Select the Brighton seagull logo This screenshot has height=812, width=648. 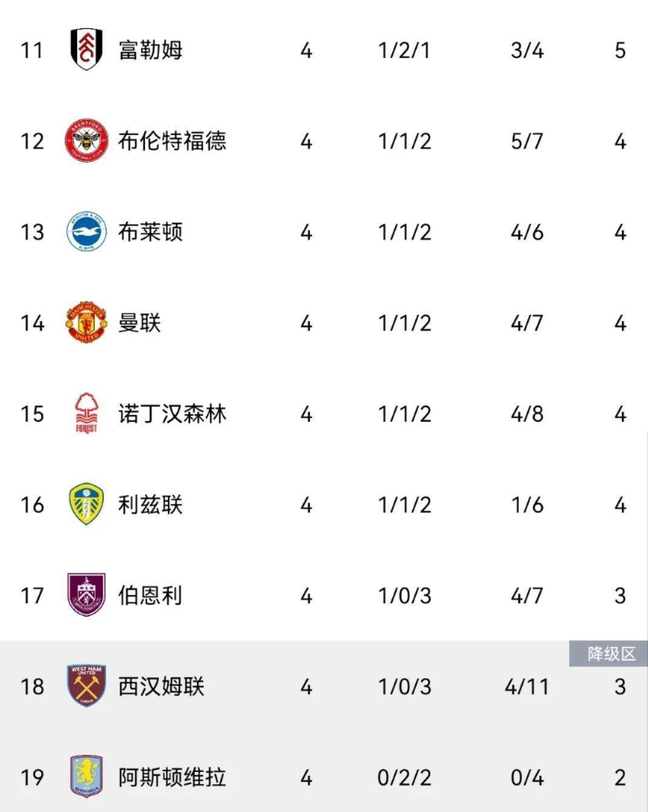pos(86,231)
